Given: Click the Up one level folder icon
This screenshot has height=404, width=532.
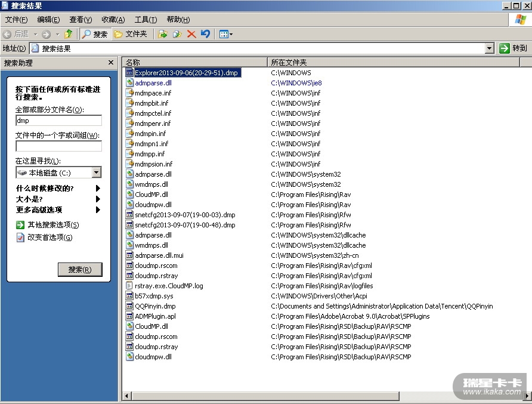Looking at the screenshot, I should [69, 34].
